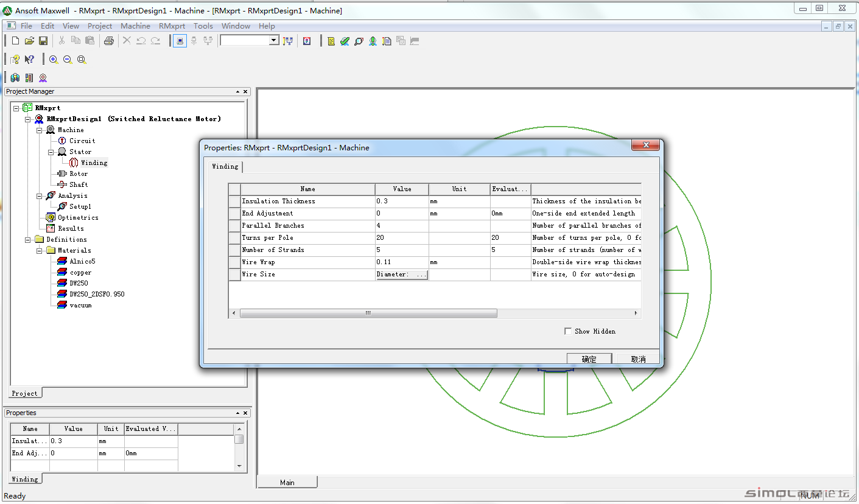Click the purple machine icon in third toolbar

pos(43,77)
